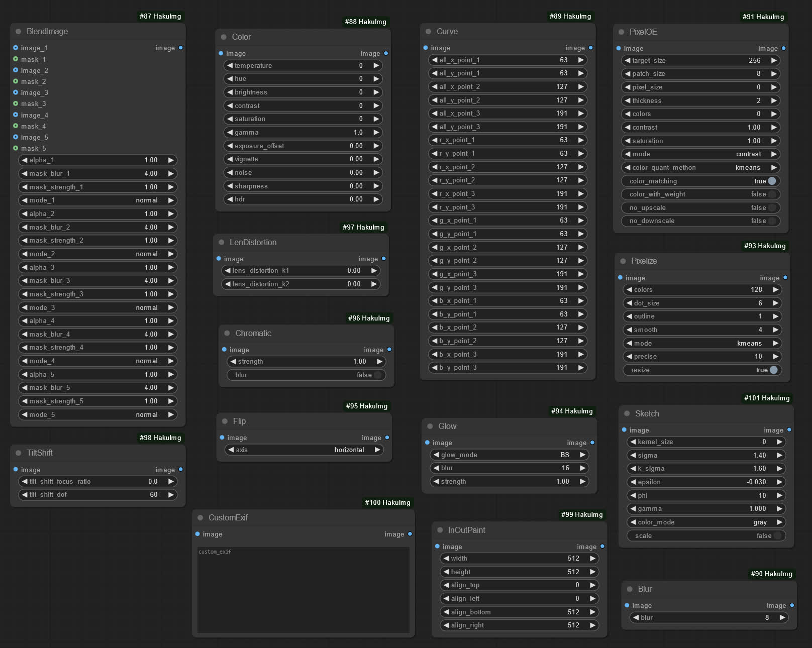Collapse the TiltShift node via its title dot
The height and width of the screenshot is (648, 812).
19,453
